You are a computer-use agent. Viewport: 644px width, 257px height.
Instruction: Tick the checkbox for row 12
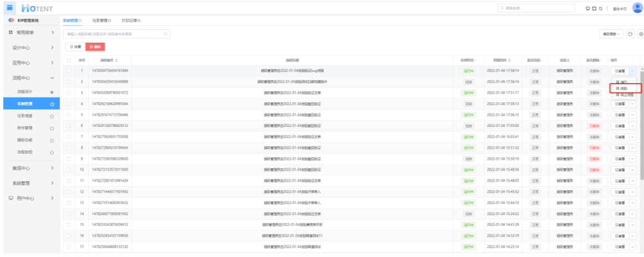pyautogui.click(x=69, y=192)
